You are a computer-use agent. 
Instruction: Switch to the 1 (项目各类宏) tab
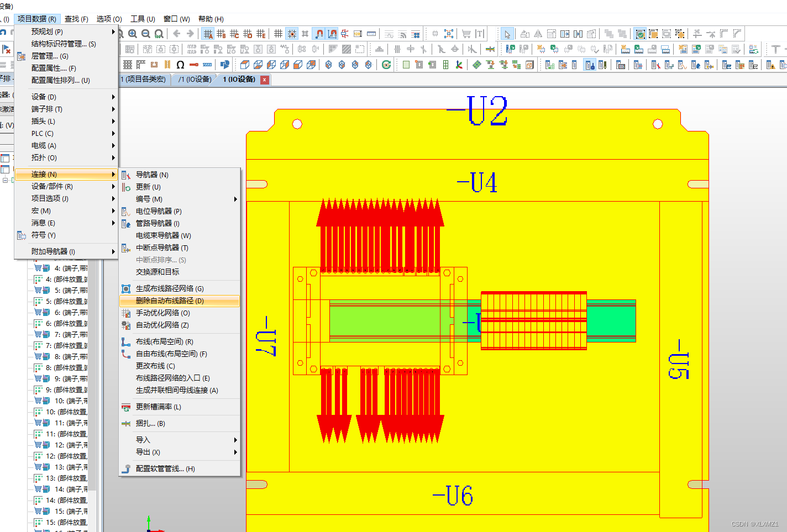(x=143, y=80)
